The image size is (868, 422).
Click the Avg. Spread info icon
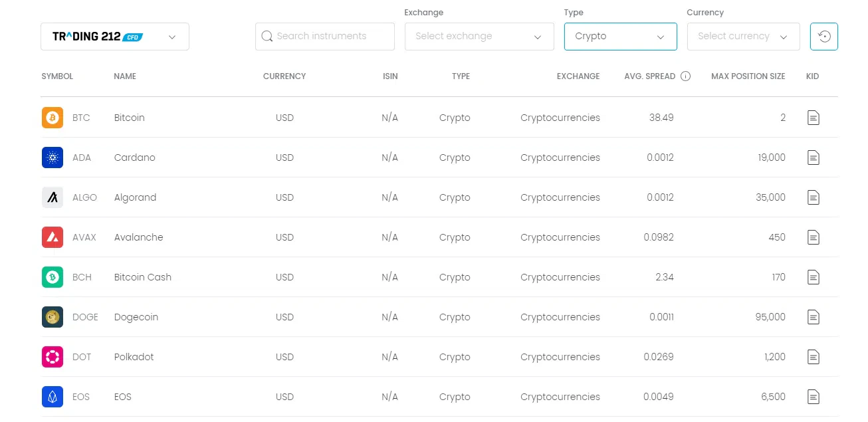(686, 76)
